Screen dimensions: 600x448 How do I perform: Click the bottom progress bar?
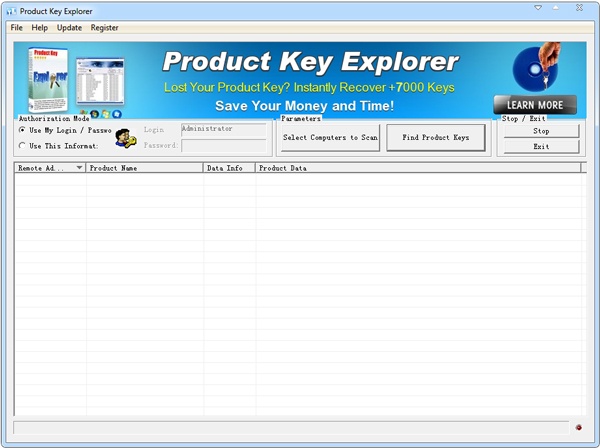291,427
